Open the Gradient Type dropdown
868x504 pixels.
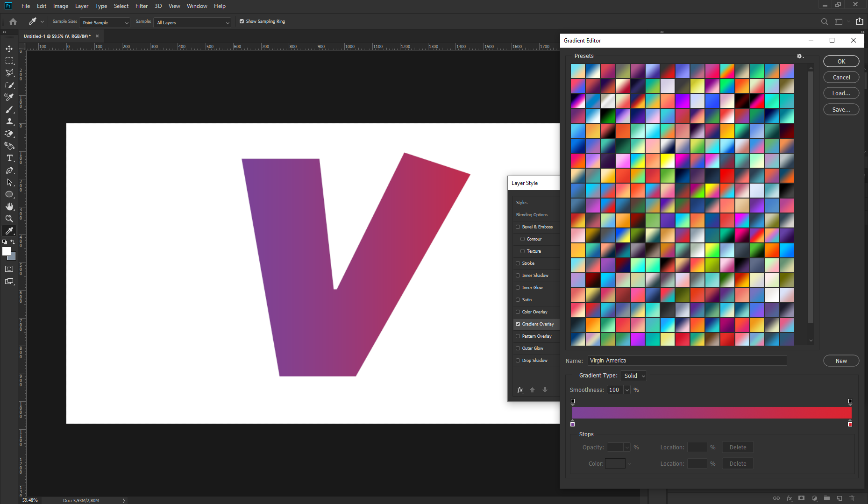tap(633, 376)
